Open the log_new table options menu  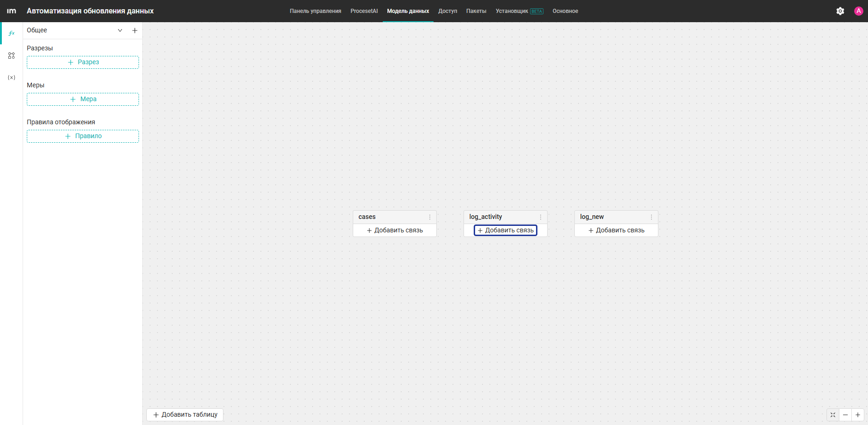(651, 217)
